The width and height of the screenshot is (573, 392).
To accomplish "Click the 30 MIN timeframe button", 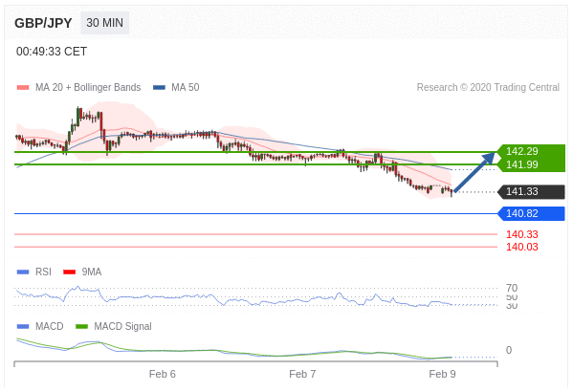I will tap(104, 23).
